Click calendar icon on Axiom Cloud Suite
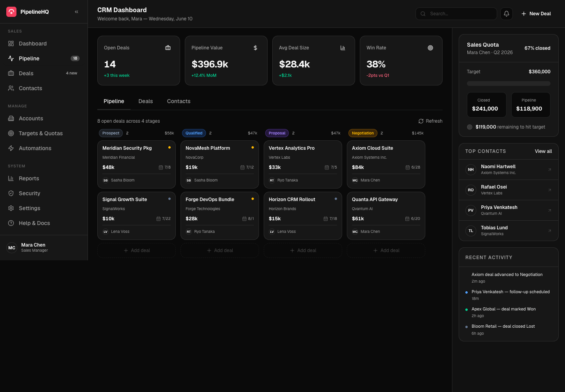Screen dimensions: 565x392 (x=408, y=167)
